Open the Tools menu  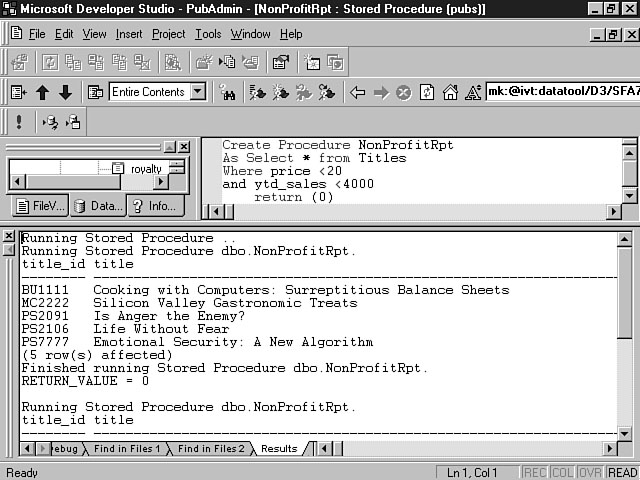coord(208,34)
